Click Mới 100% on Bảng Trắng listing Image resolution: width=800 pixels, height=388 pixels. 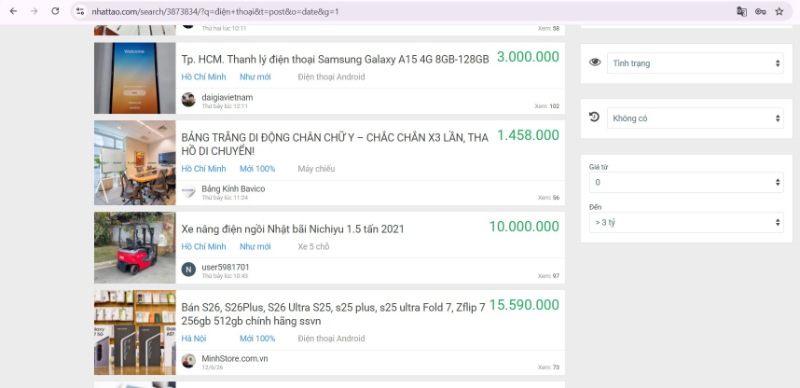(257, 169)
